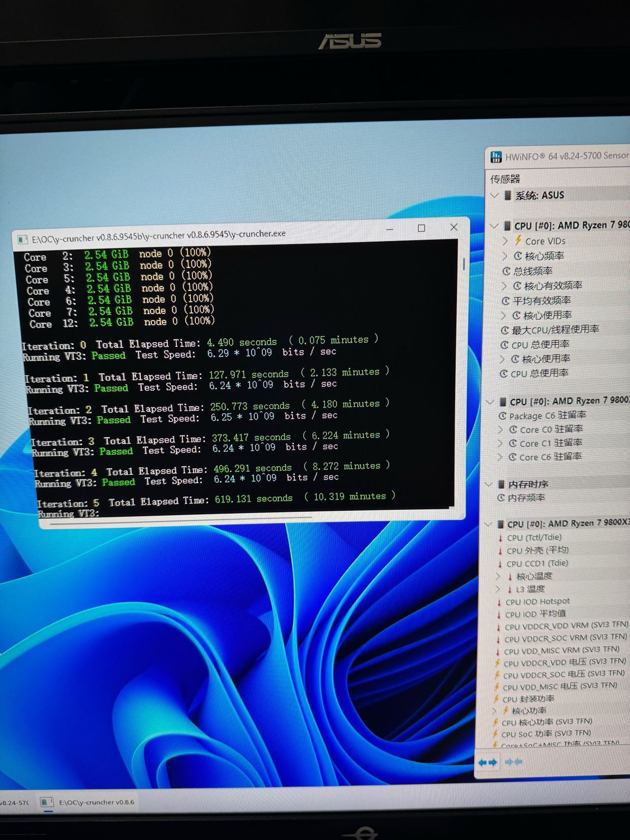Click the y-cruncher window title bar icon
Image resolution: width=630 pixels, height=840 pixels.
pos(23,240)
